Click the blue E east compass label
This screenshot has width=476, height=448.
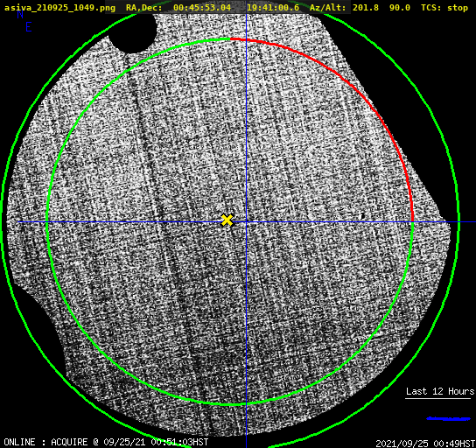coord(29,27)
